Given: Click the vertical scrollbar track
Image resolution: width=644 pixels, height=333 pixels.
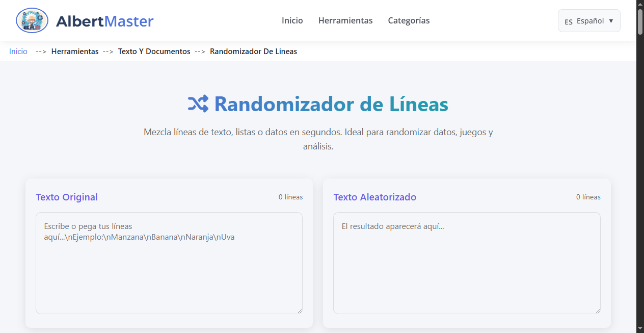Looking at the screenshot, I should pos(640,178).
